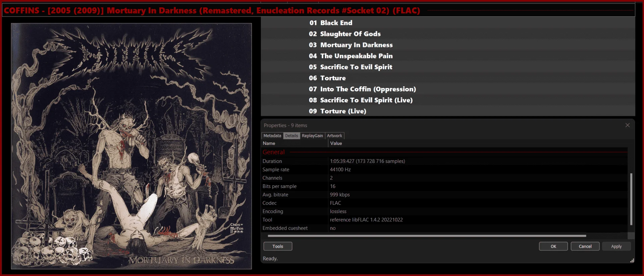Select the Tool value reference libFLAC
Image resolution: width=644 pixels, height=276 pixels.
[366, 220]
